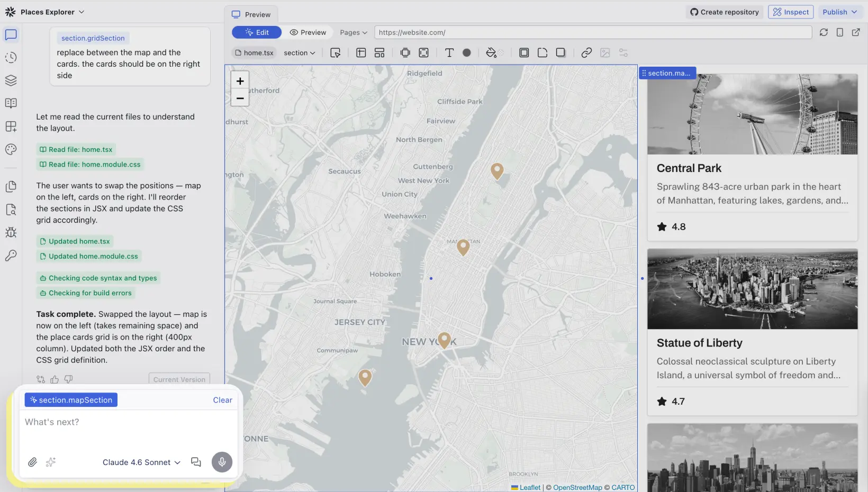Select the Preview tab

[251, 15]
